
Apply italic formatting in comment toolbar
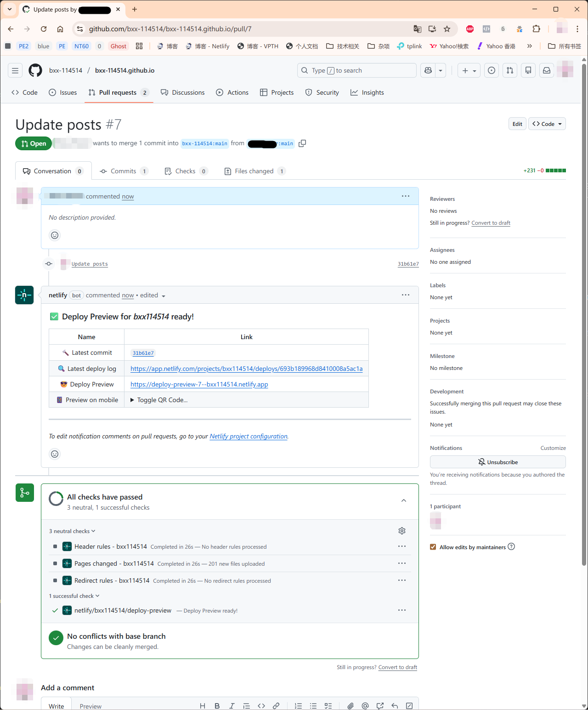(232, 706)
